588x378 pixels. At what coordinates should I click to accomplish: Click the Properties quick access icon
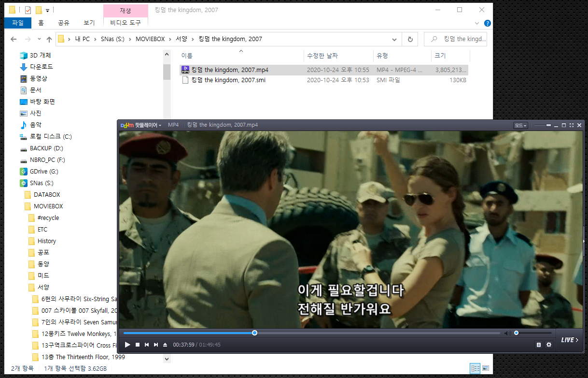28,10
